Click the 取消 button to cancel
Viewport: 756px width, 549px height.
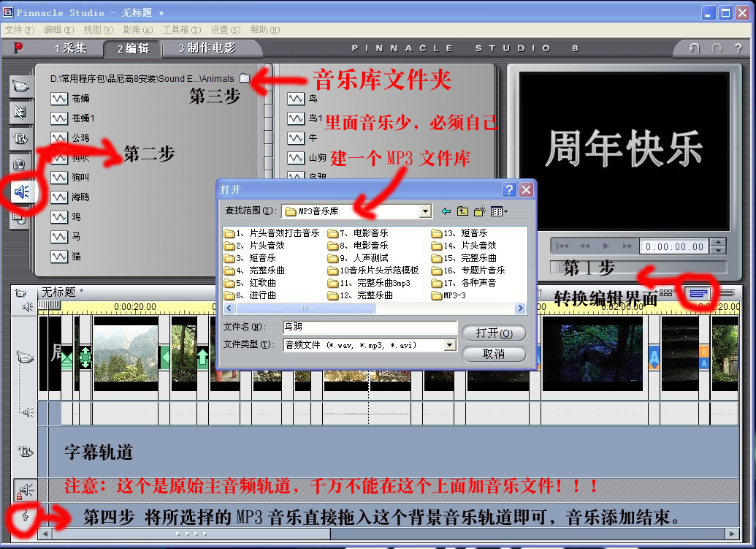click(494, 354)
